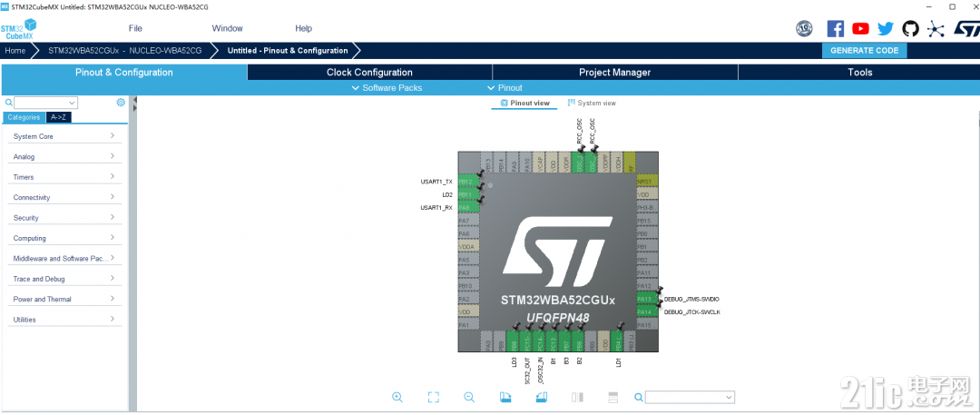Show the Categories list tab
The image size is (980, 415).
tap(24, 117)
